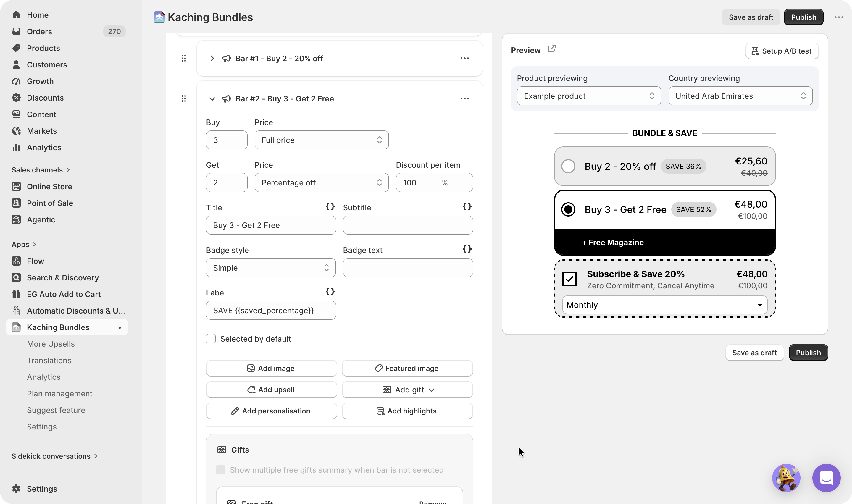Click the Subtitle input field
Screen dimensions: 852x504
[x=408, y=225]
